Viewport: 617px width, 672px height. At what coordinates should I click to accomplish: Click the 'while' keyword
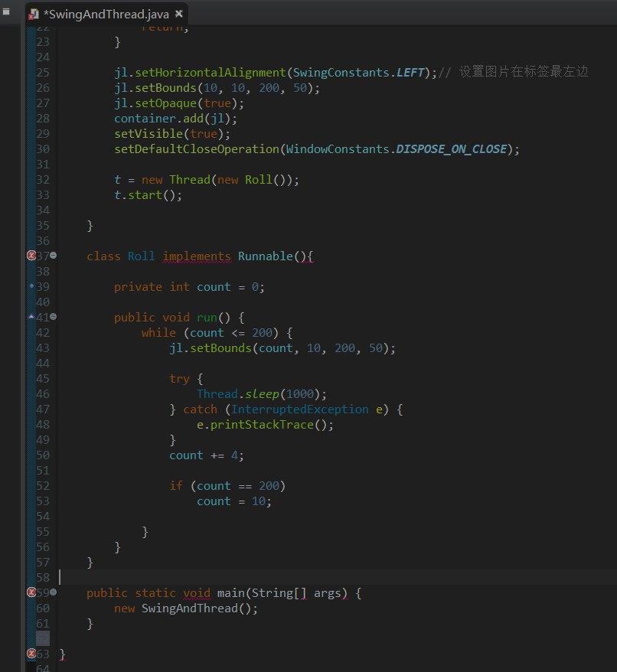pos(158,333)
